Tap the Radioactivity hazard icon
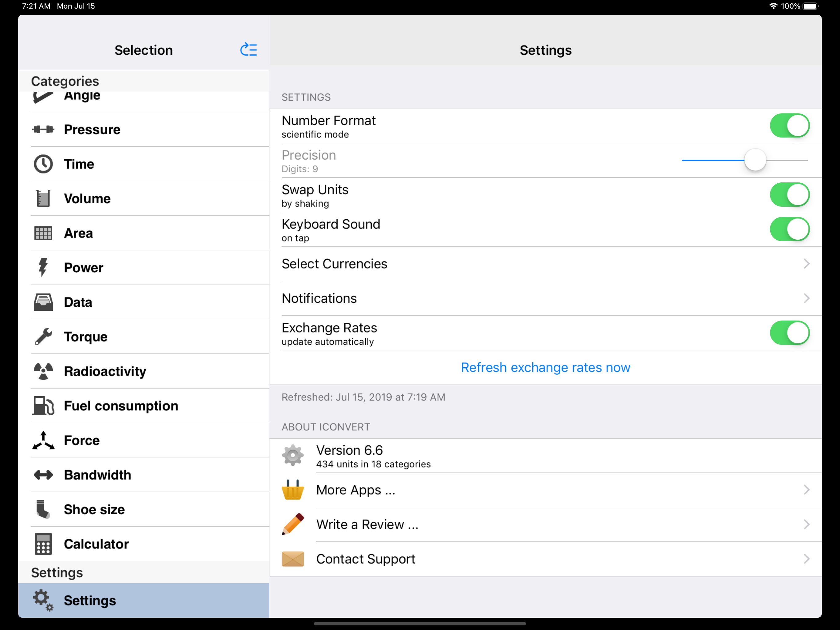Screen dimensions: 840x630 pos(43,371)
